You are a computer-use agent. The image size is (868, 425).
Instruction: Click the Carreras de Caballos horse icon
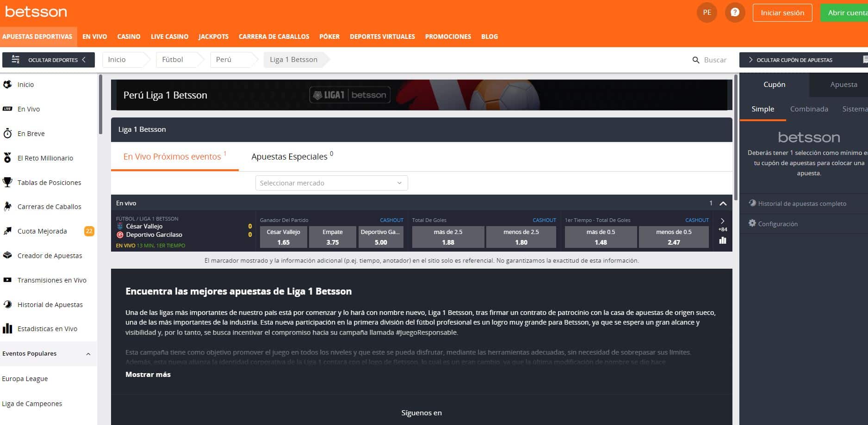[7, 207]
